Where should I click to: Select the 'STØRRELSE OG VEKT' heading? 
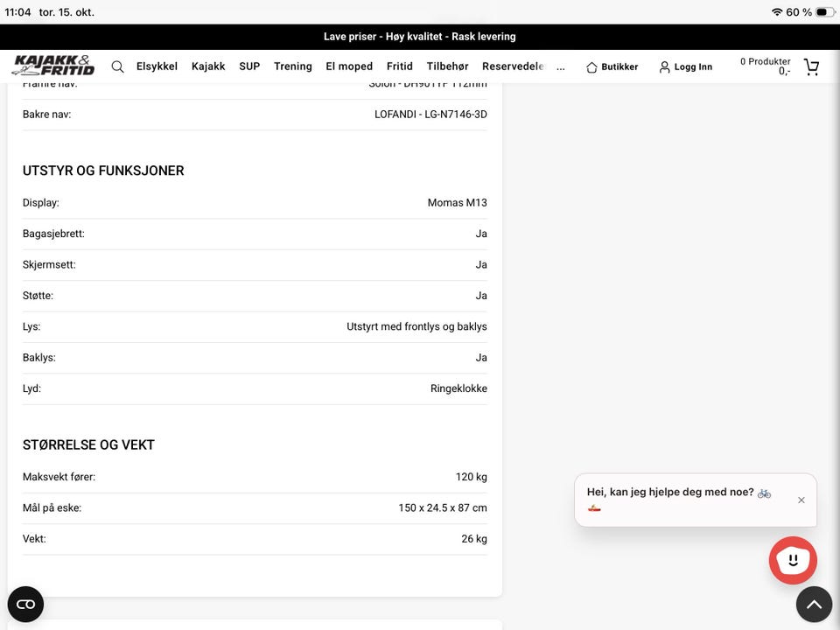[x=88, y=444]
